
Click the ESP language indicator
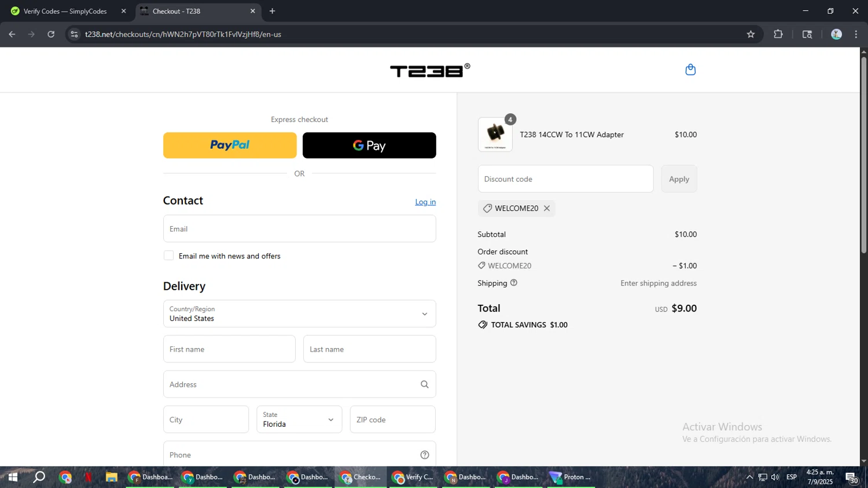792,477
